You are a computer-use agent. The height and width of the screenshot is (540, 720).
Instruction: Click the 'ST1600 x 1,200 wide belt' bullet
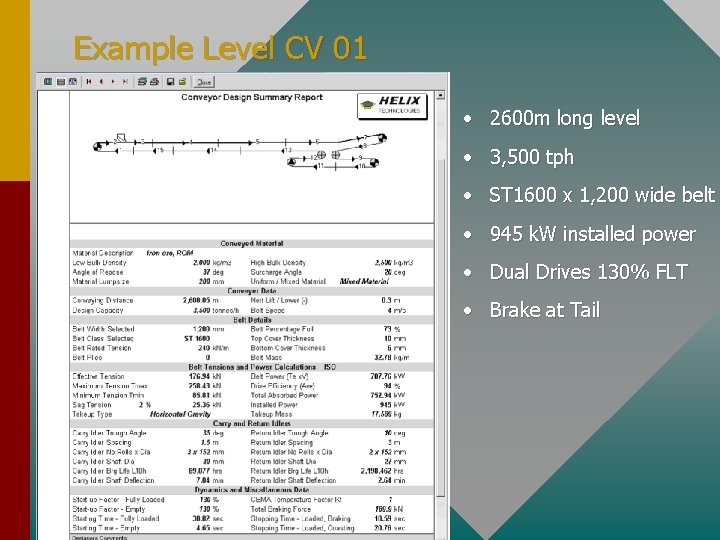click(x=602, y=195)
